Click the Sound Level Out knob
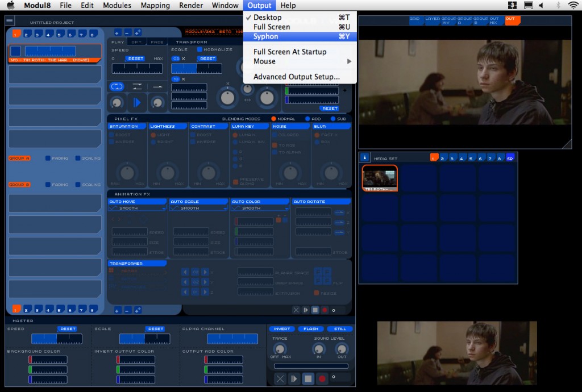 point(342,349)
